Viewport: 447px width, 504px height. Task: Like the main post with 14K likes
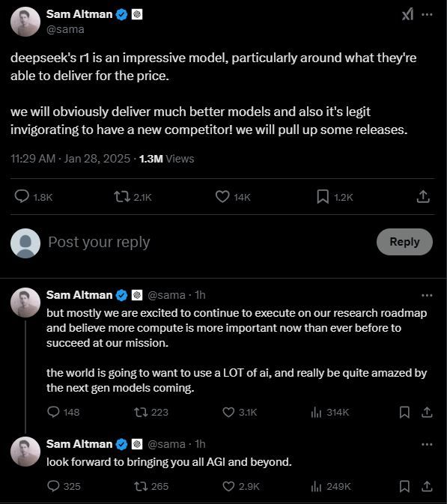click(x=222, y=196)
